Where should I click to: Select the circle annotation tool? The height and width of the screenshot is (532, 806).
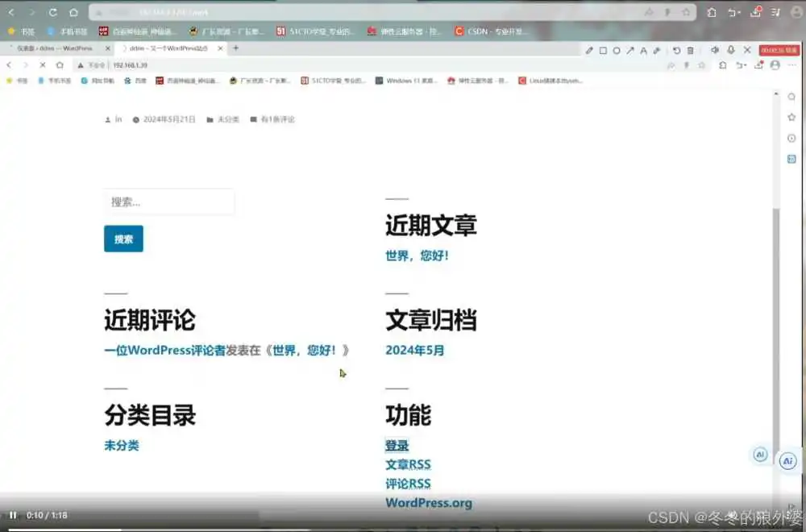617,50
